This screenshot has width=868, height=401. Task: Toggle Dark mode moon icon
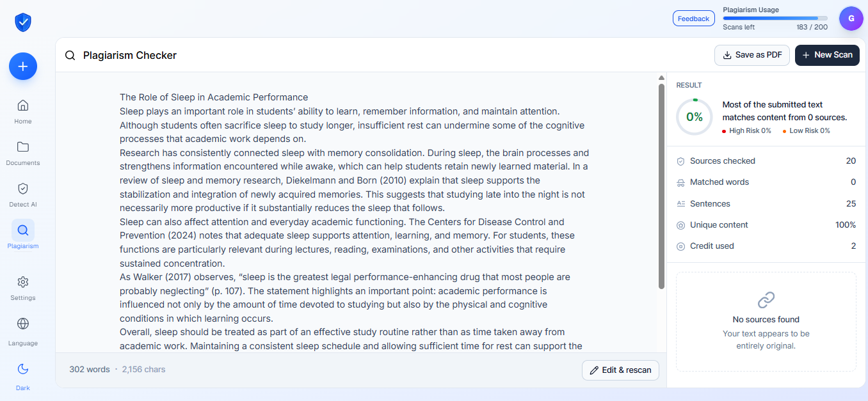click(23, 368)
